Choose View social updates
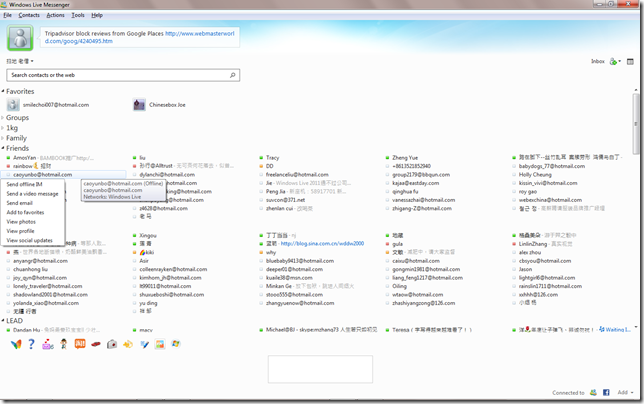644x404 pixels. 32,241
